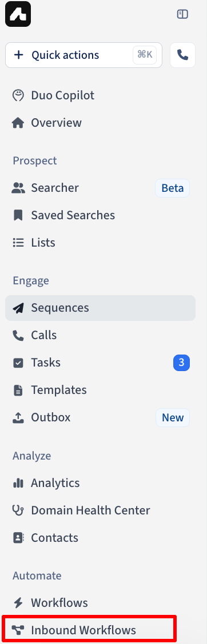207x644 pixels.
Task: Click the phone dialer icon button
Action: pos(182,55)
